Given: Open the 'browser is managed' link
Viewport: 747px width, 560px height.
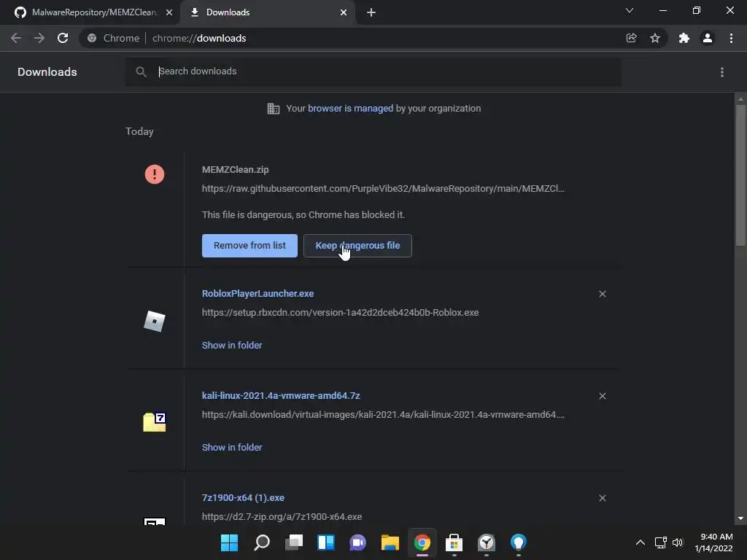Looking at the screenshot, I should point(351,109).
